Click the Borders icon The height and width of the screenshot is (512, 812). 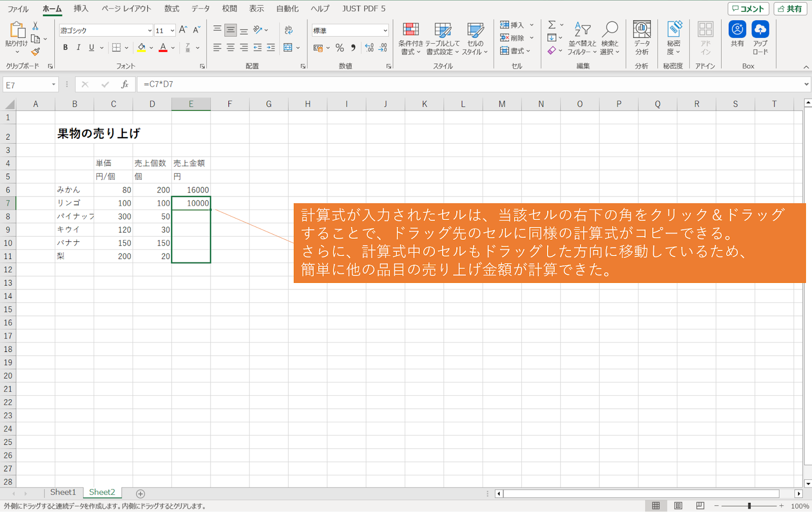117,47
